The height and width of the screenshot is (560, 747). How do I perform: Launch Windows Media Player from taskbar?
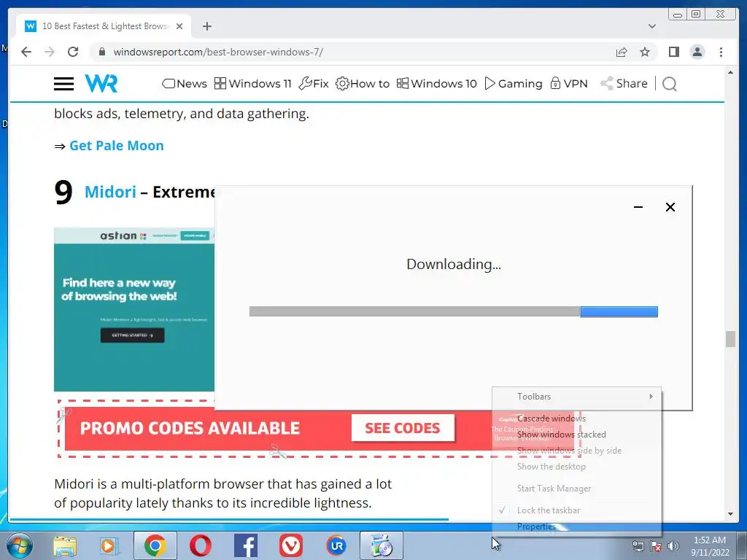[x=109, y=546]
